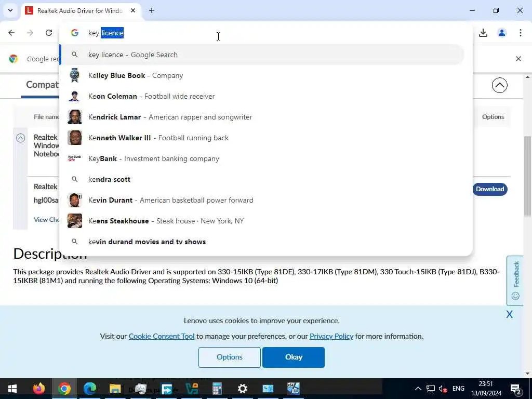Open a new browser tab

point(152,10)
